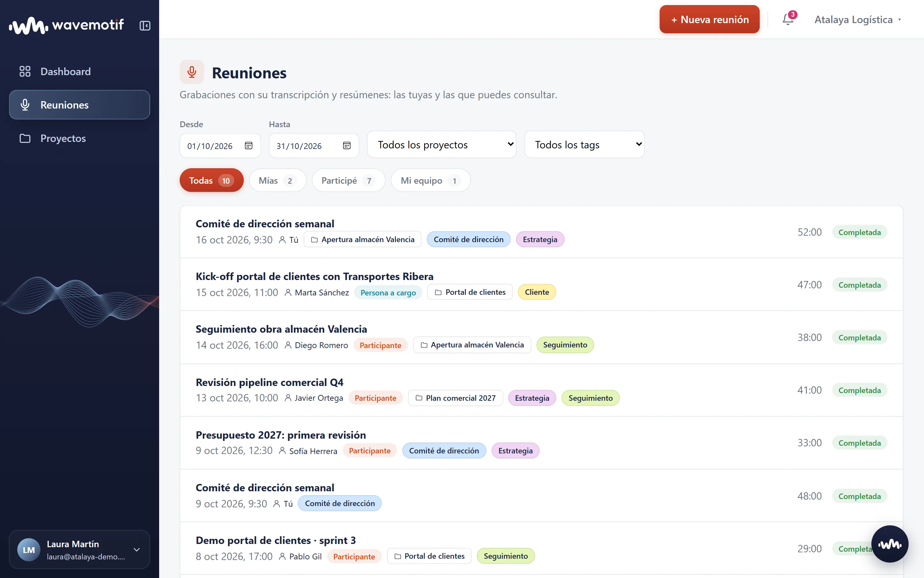924x578 pixels.
Task: Switch to the Participé 7 tab
Action: (349, 180)
